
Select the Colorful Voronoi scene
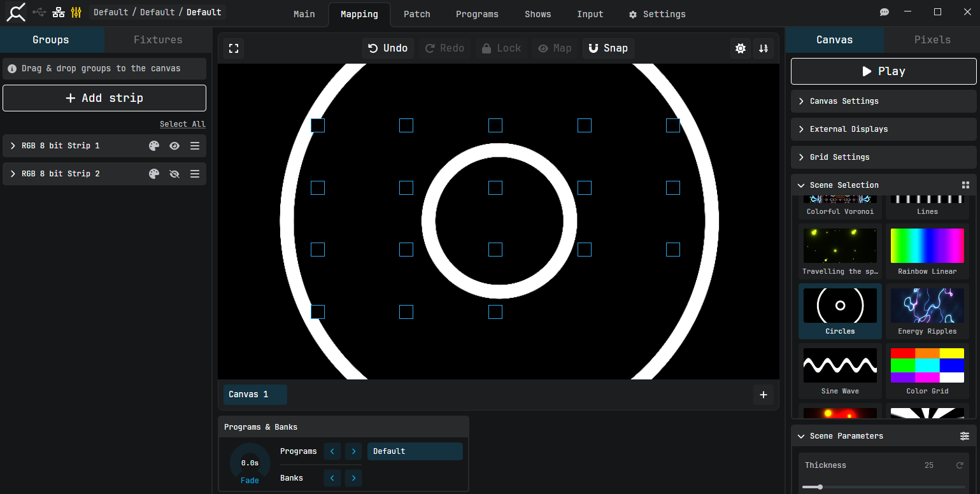(x=840, y=208)
